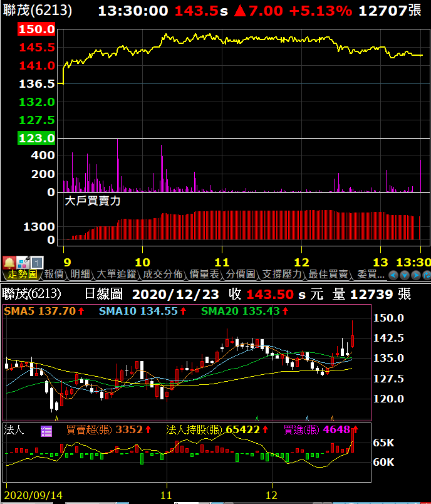The width and height of the screenshot is (431, 504).
Task: Click the 145.5 price axis label
Action: pos(36,48)
